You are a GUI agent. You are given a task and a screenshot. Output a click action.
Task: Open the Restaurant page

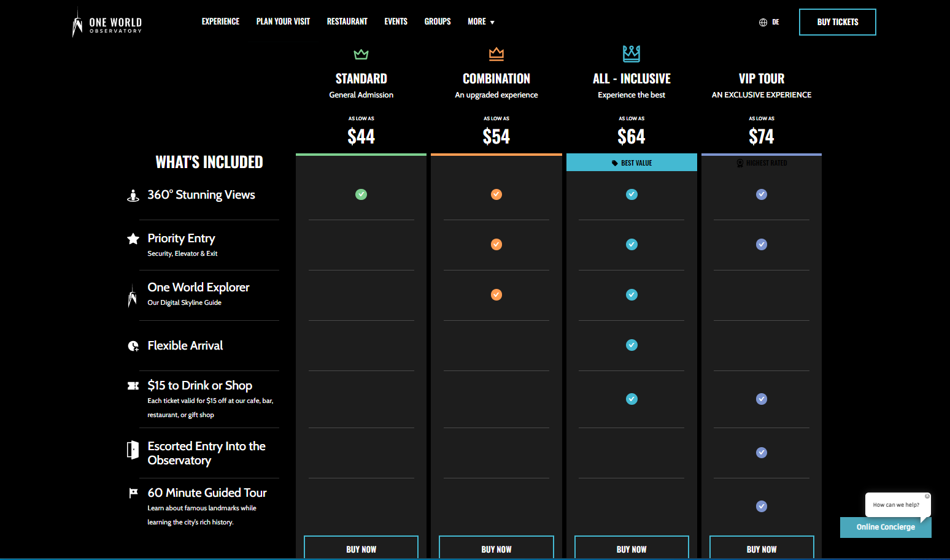pos(347,21)
